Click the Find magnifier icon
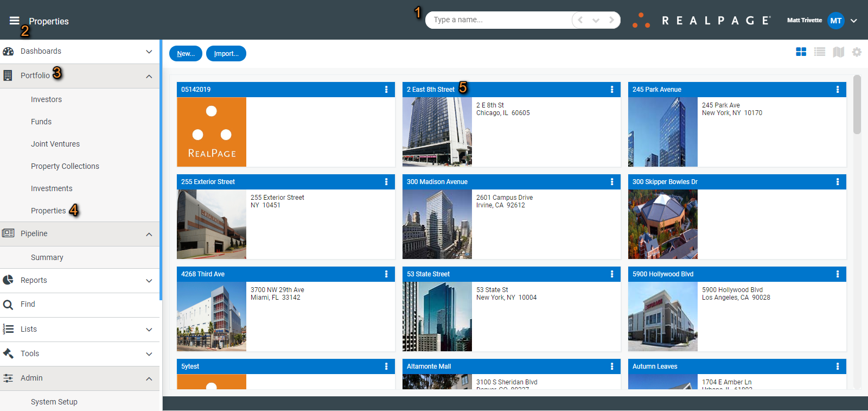This screenshot has width=868, height=411. [8, 305]
